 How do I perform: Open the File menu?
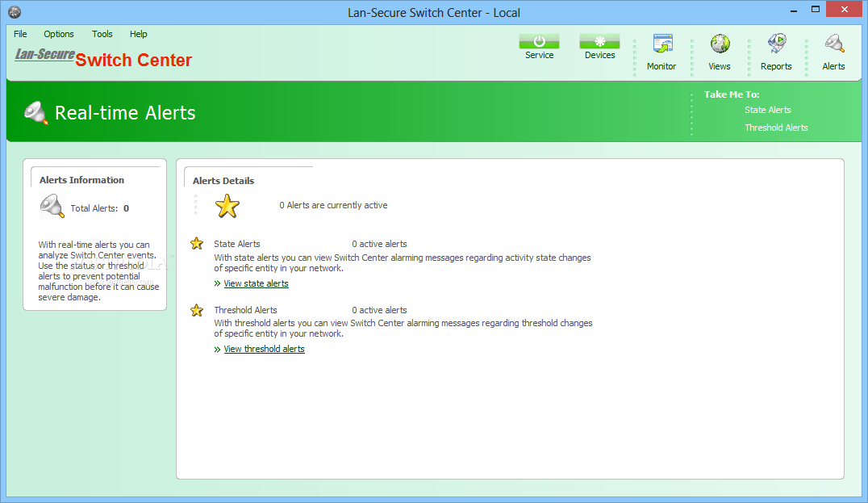tap(20, 34)
